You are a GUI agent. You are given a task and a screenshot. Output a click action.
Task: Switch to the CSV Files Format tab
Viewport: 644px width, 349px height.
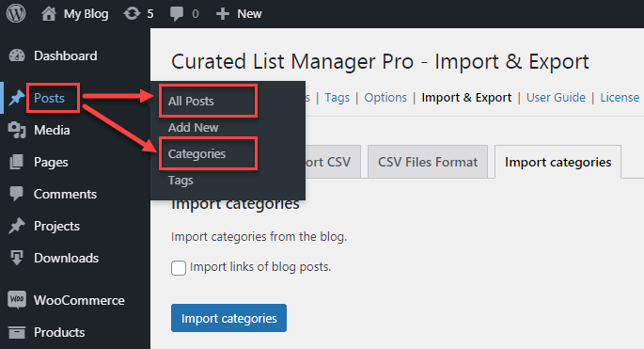(x=428, y=162)
